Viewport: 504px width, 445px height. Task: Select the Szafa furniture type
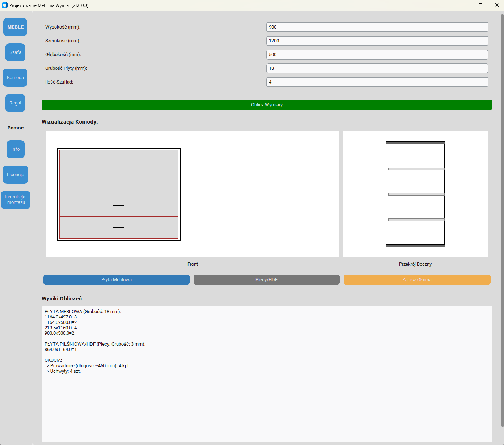click(x=15, y=52)
